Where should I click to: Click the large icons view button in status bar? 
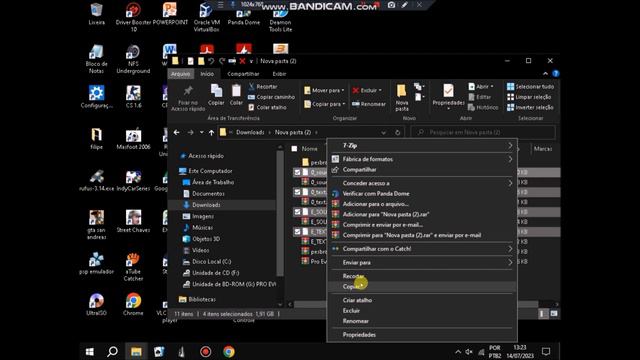(553, 313)
